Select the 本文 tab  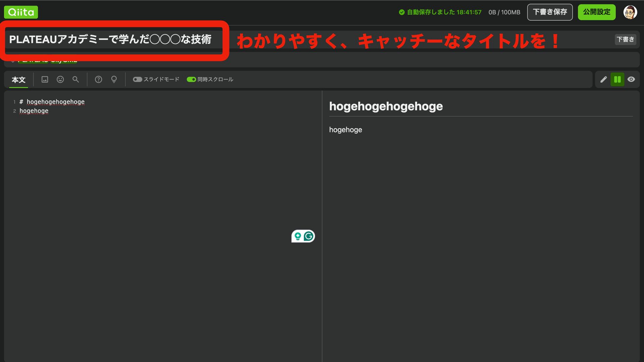18,80
